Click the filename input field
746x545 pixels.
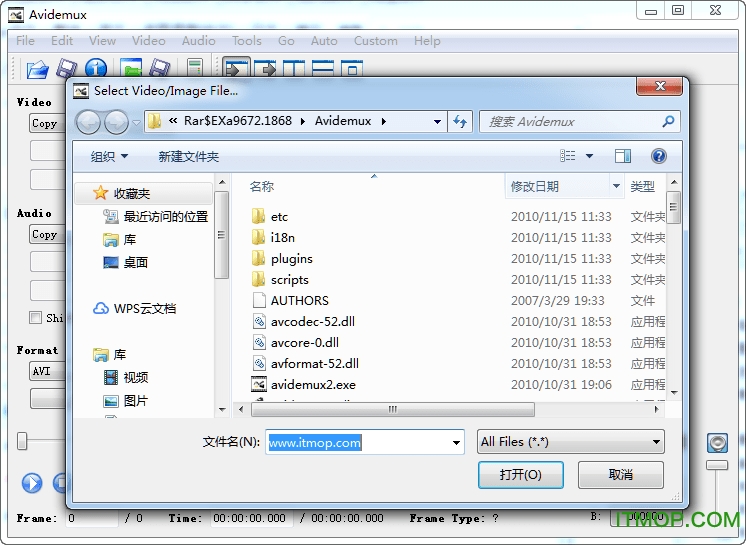coord(359,443)
